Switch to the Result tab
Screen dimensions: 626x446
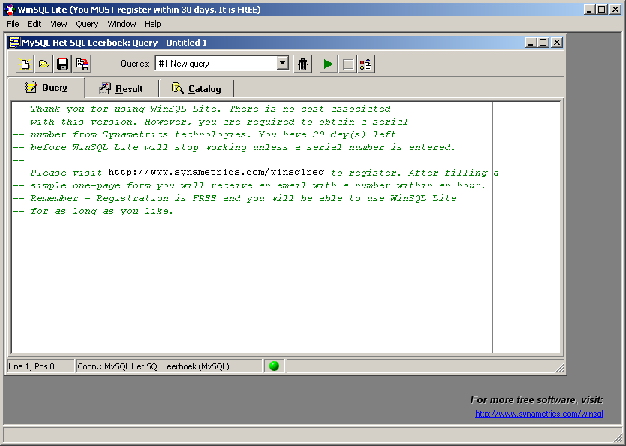121,89
